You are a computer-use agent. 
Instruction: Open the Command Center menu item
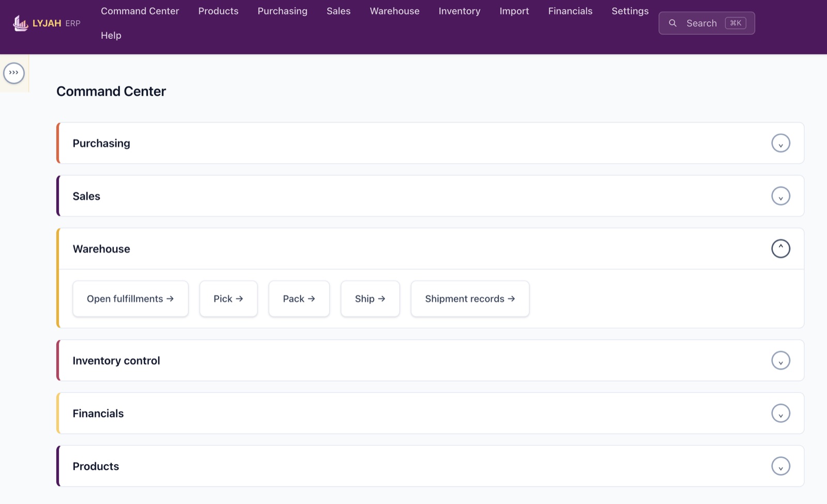point(140,11)
